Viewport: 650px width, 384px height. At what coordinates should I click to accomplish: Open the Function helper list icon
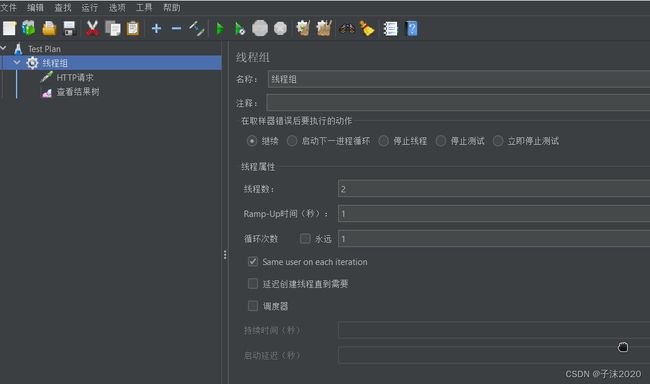(390, 28)
